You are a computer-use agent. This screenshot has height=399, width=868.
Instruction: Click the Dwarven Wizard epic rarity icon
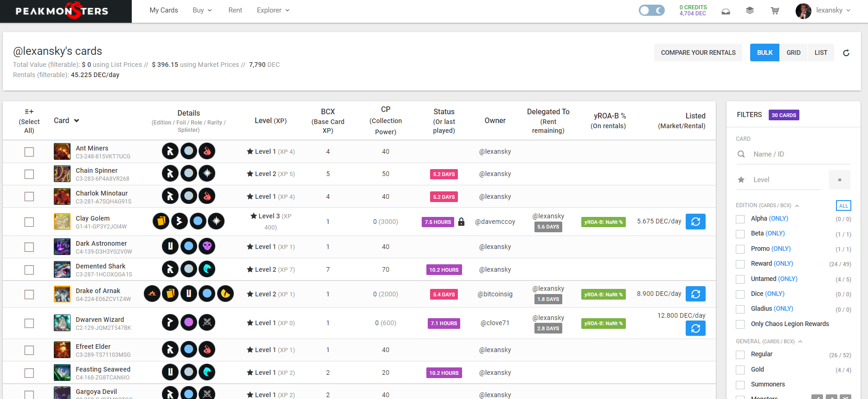[x=189, y=322]
